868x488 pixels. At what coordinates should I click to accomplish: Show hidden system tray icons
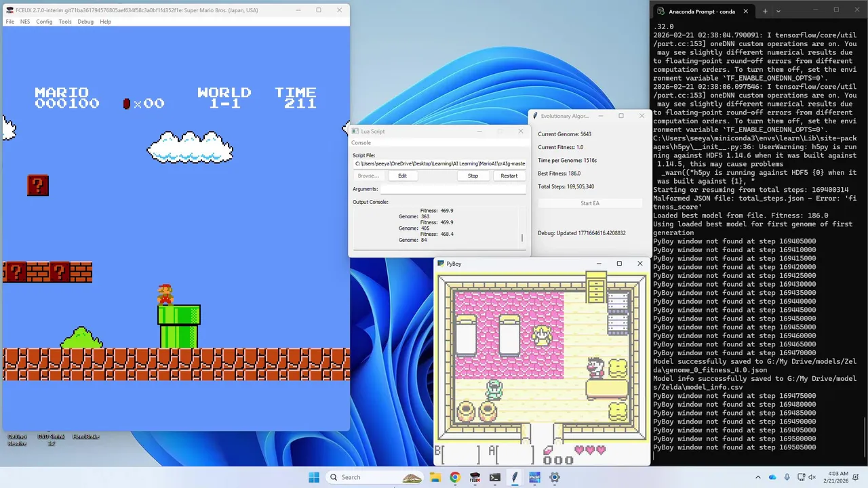pyautogui.click(x=758, y=477)
